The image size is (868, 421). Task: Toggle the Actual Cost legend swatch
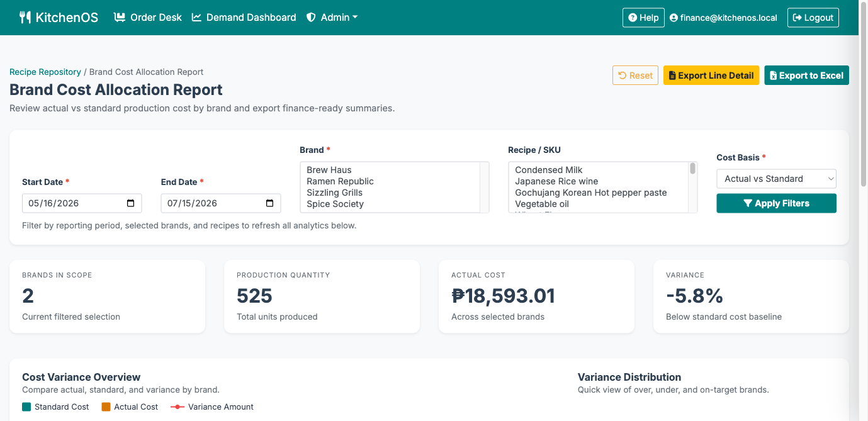[x=106, y=407]
